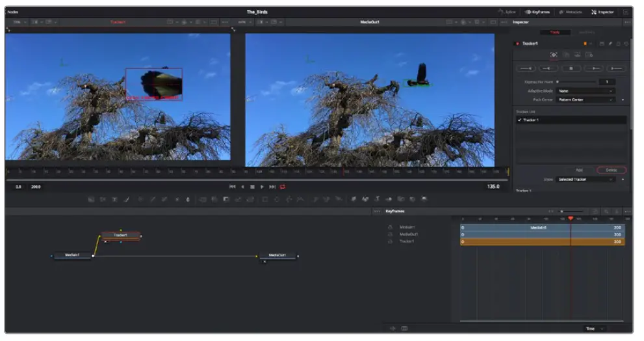This screenshot has width=644, height=341.
Task: Open the Adaptive Mode dropdown
Action: [585, 91]
